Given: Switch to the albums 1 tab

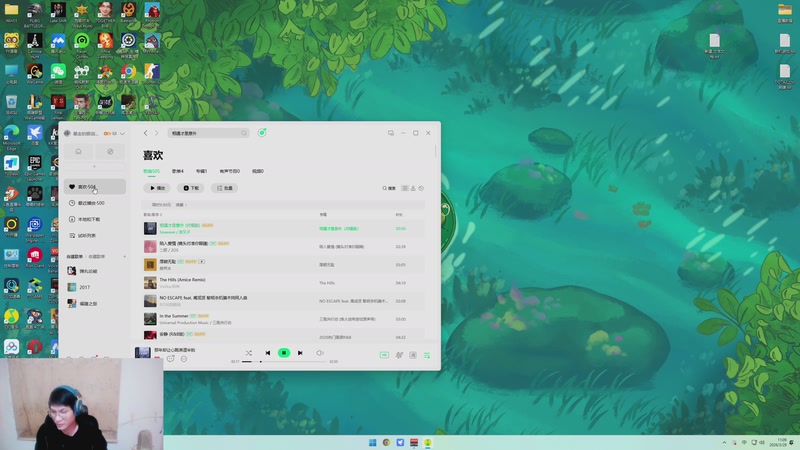Looking at the screenshot, I should point(202,171).
